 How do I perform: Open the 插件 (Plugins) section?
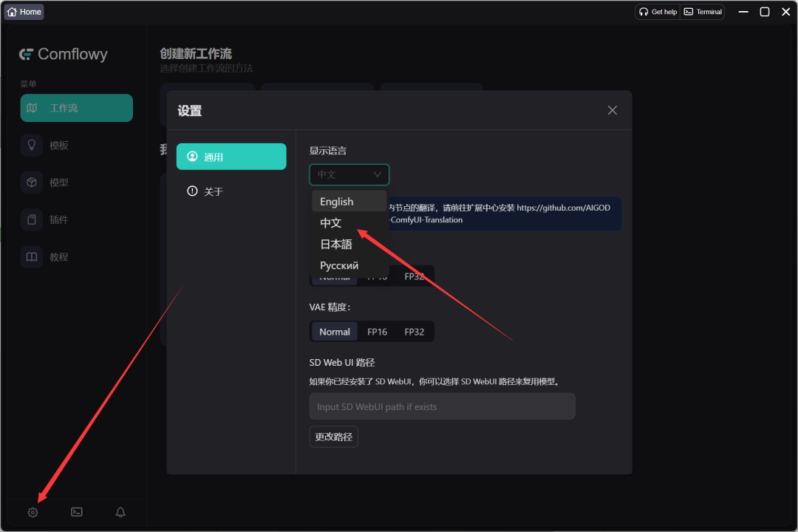click(x=76, y=219)
